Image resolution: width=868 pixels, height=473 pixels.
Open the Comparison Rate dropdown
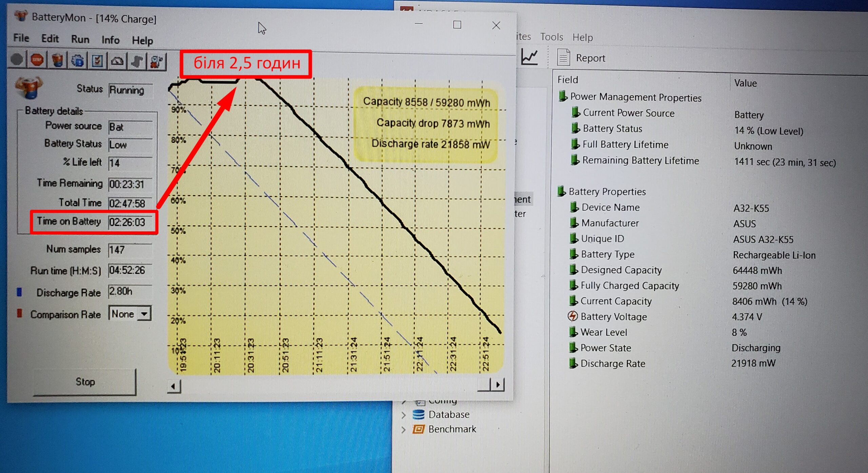(144, 314)
